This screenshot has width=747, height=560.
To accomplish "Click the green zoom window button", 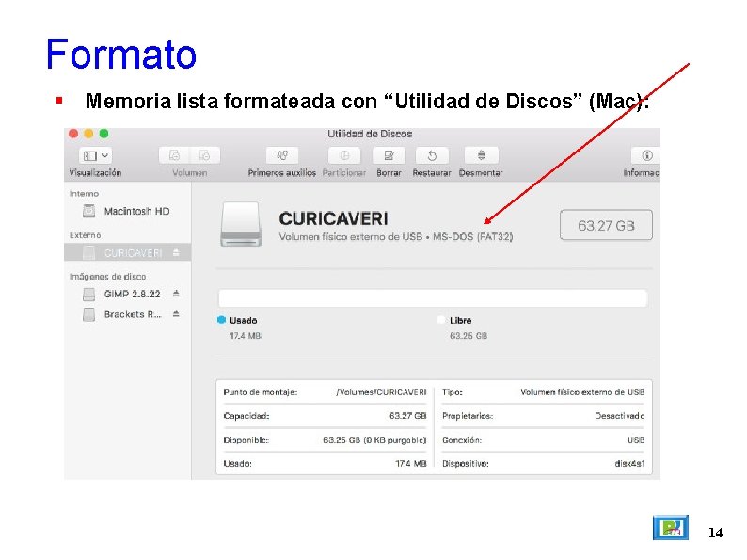I will (x=103, y=134).
